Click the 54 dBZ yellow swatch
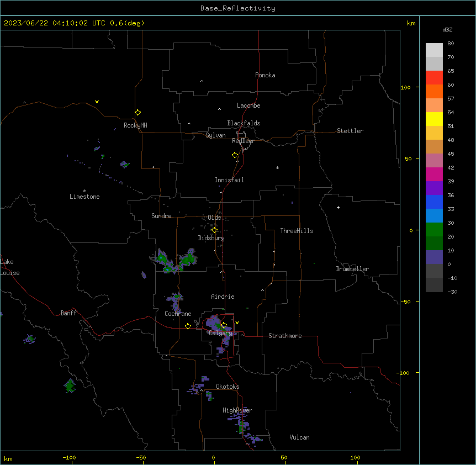 point(434,119)
